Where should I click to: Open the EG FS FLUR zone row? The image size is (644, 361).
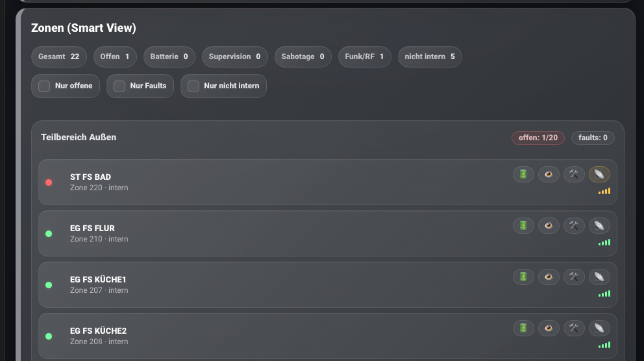click(x=260, y=234)
